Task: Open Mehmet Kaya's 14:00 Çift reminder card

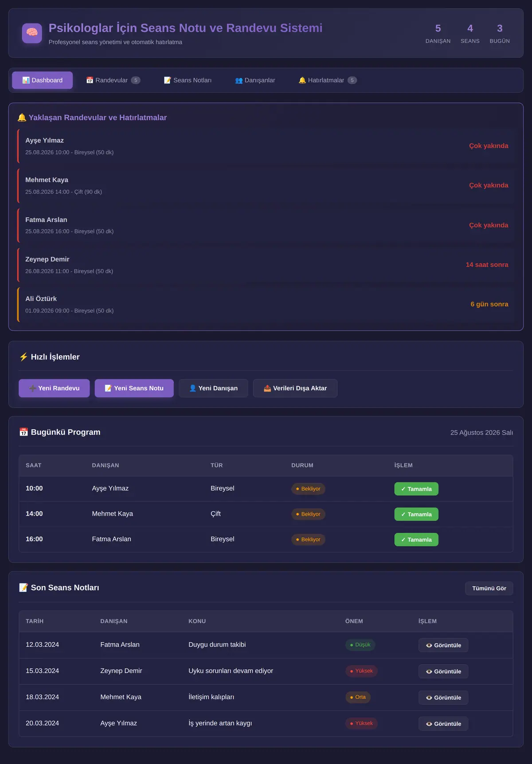Action: pyautogui.click(x=266, y=185)
